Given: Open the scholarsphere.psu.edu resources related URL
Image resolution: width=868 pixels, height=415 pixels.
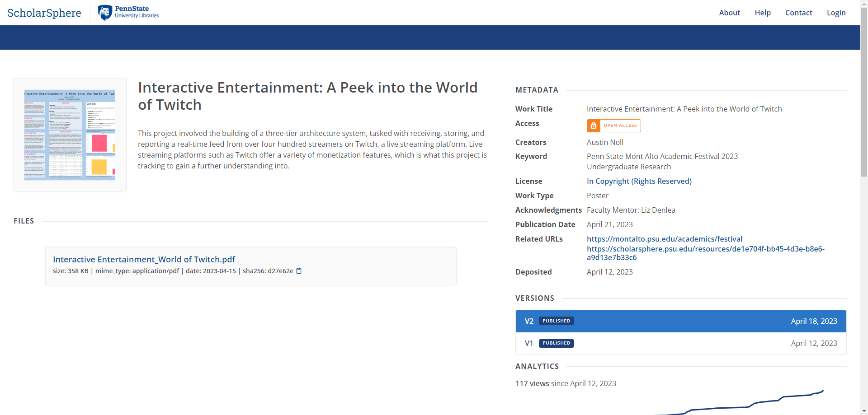Looking at the screenshot, I should (705, 253).
